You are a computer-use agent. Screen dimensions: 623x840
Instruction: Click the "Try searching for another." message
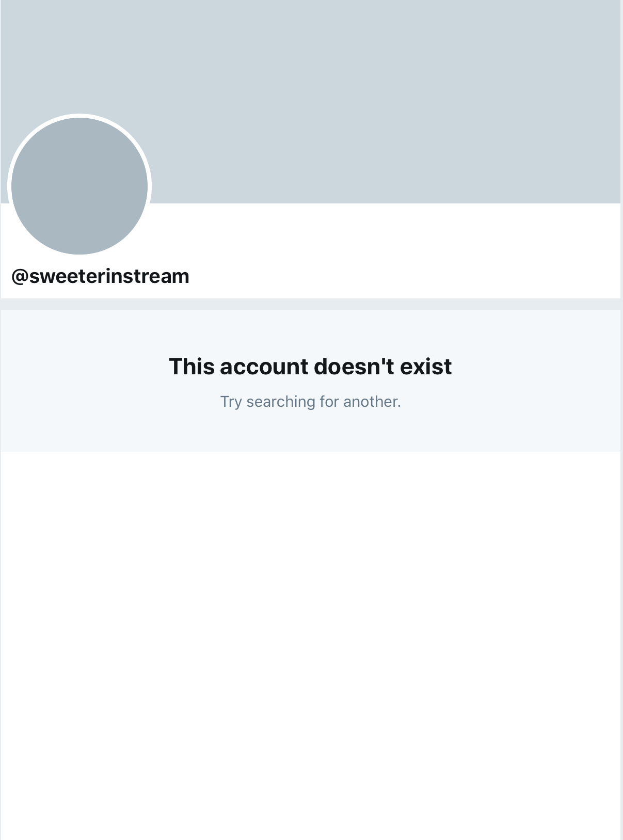point(310,402)
